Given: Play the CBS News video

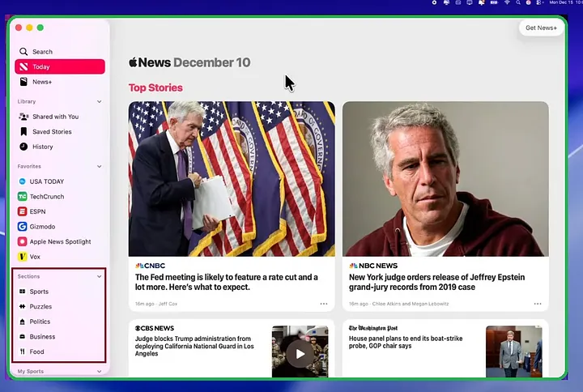Looking at the screenshot, I should click(x=300, y=354).
